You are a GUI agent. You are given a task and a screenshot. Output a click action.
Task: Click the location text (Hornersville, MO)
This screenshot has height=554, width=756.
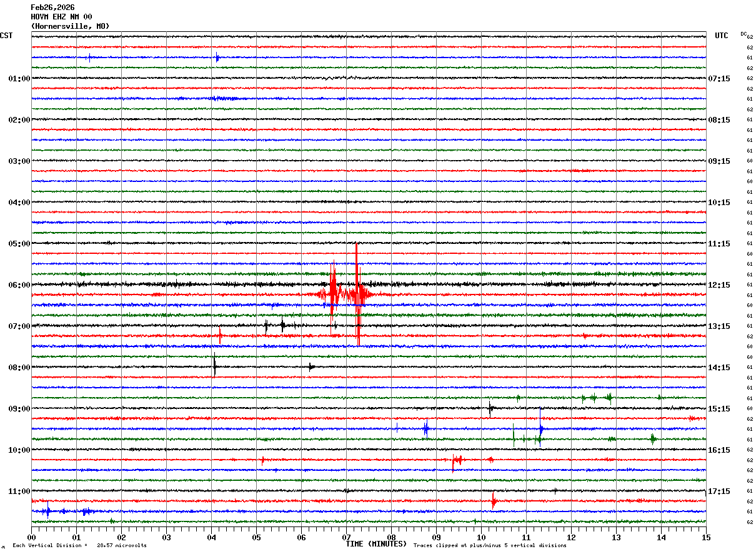coord(70,26)
